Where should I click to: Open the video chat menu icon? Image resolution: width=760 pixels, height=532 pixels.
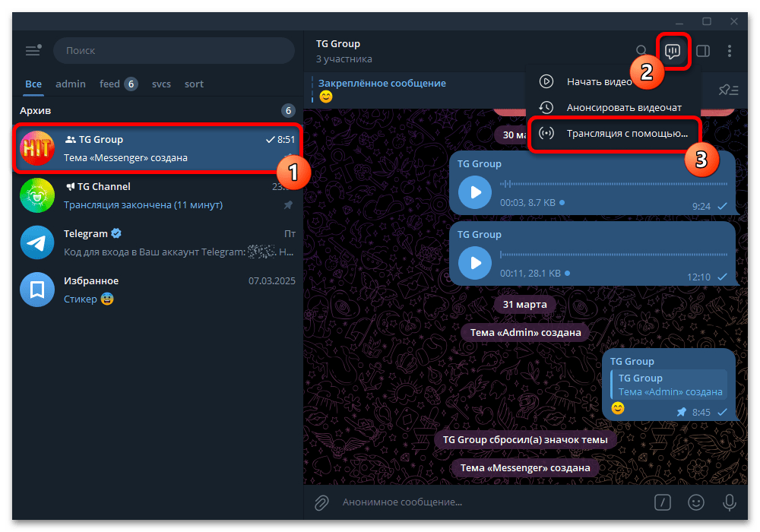[x=673, y=51]
